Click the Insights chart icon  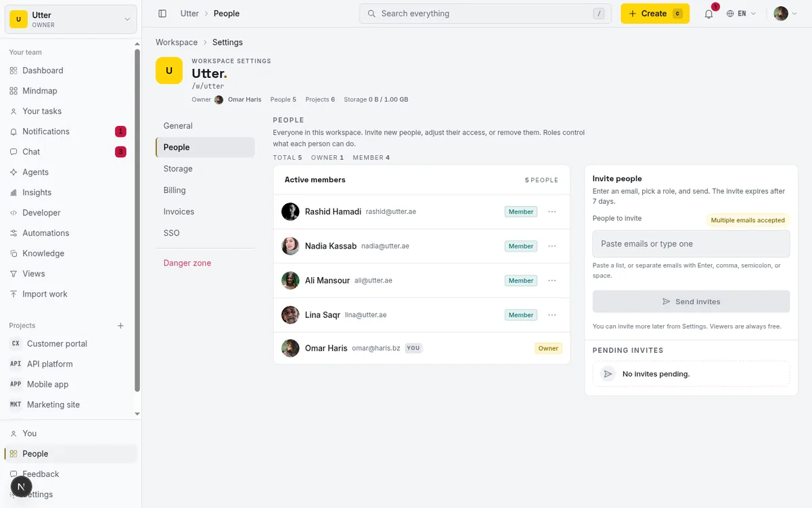click(x=14, y=192)
